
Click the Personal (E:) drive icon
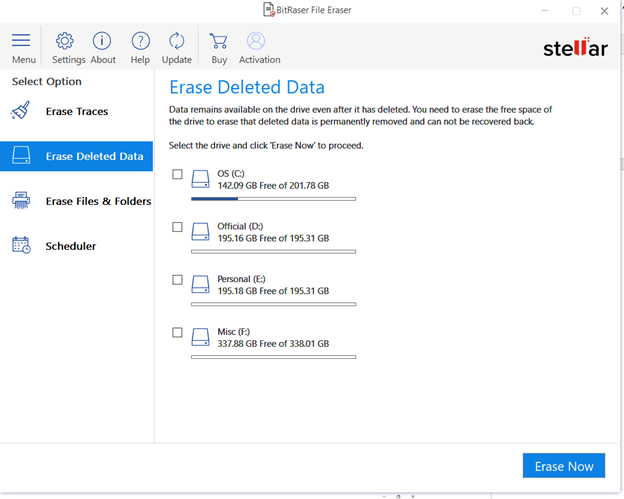coord(200,285)
